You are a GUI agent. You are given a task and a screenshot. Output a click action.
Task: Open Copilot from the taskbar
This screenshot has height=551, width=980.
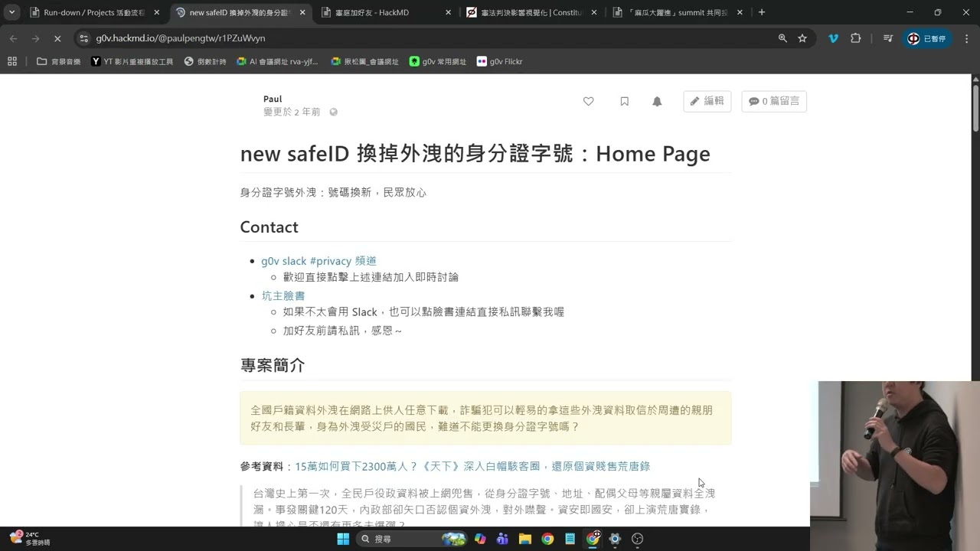coord(480,539)
